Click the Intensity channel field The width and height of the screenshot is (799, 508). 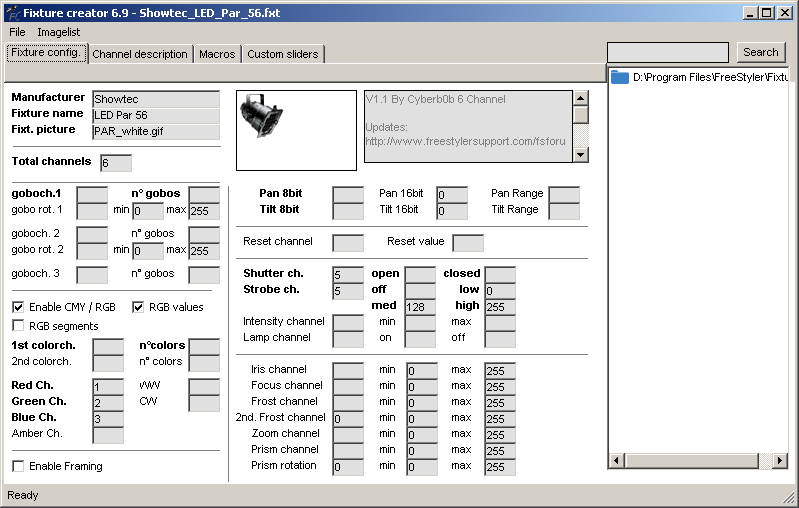point(348,323)
